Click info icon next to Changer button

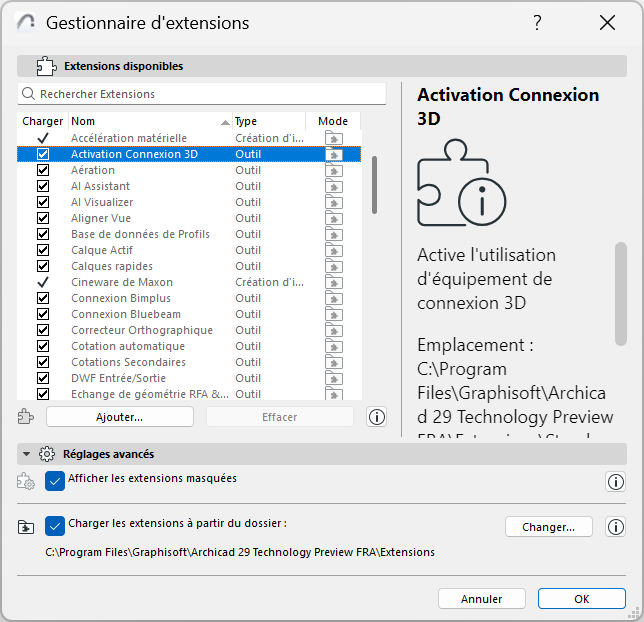point(616,527)
